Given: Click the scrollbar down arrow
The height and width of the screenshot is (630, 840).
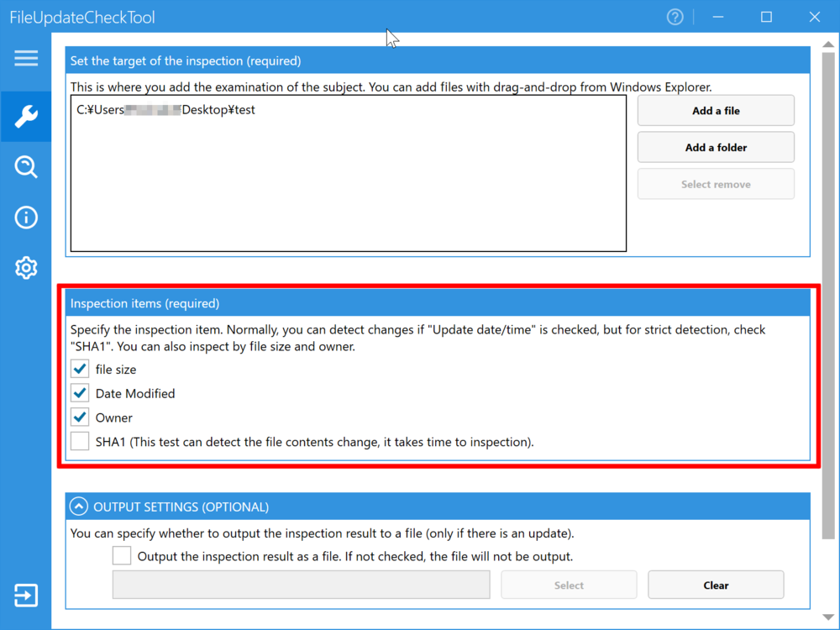Looking at the screenshot, I should 830,621.
